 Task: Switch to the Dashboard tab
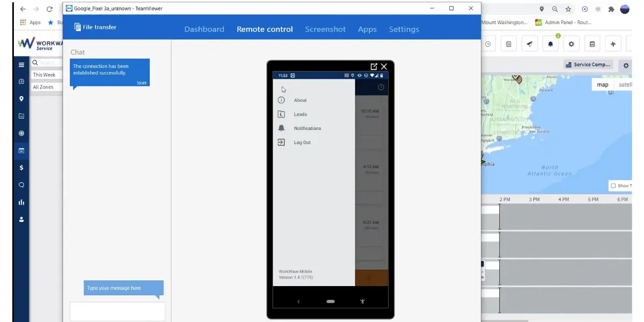click(204, 30)
